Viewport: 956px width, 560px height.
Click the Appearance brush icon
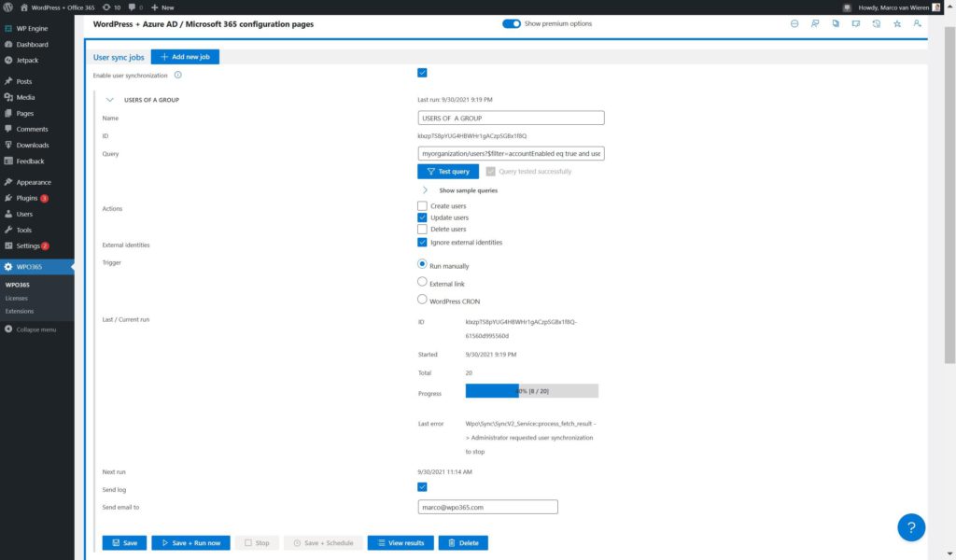coord(7,182)
